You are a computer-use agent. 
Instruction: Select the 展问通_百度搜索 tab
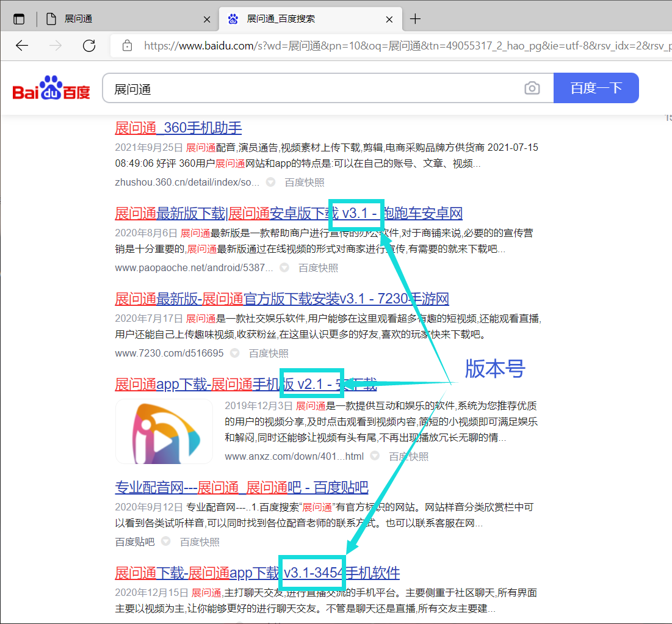pyautogui.click(x=310, y=19)
